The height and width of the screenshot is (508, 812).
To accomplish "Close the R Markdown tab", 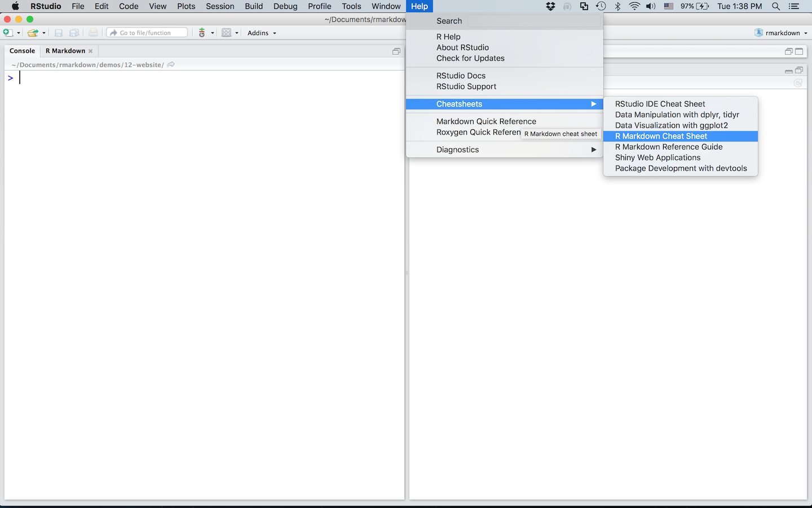I will (91, 51).
